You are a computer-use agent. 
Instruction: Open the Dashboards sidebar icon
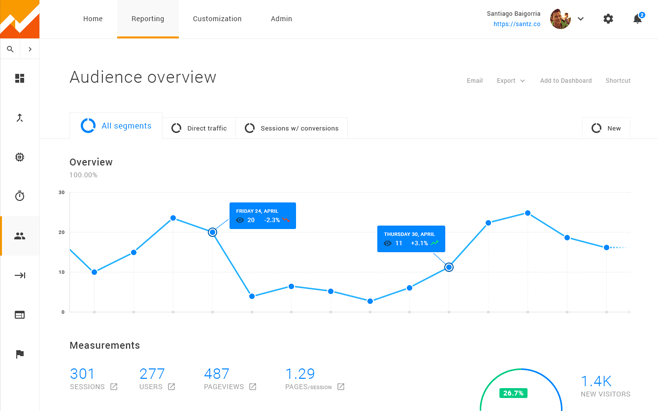tap(20, 79)
